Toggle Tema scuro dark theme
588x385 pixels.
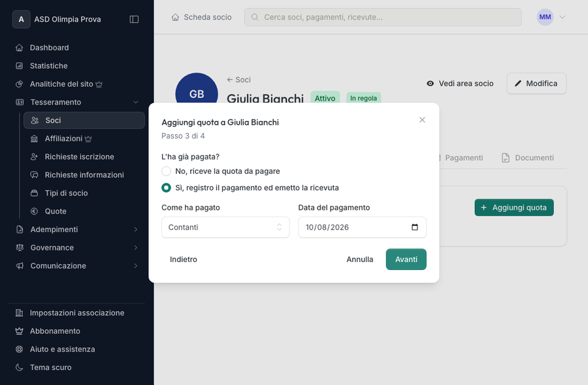(x=77, y=367)
